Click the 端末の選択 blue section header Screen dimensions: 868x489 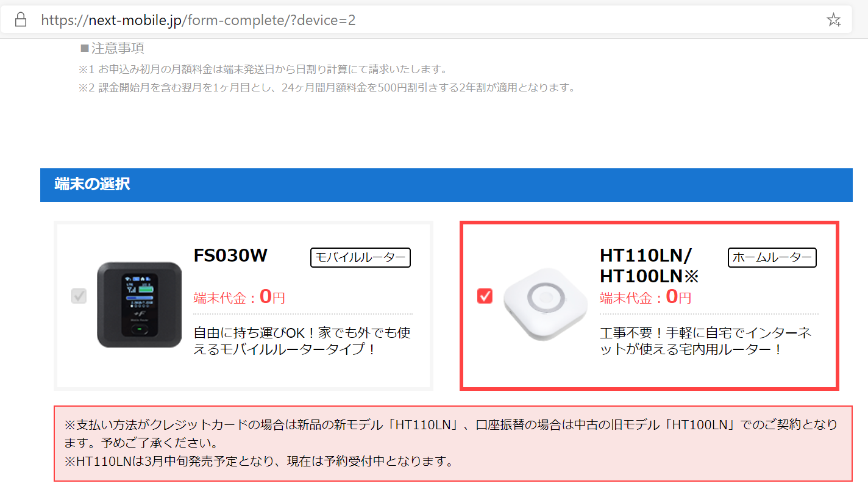446,185
